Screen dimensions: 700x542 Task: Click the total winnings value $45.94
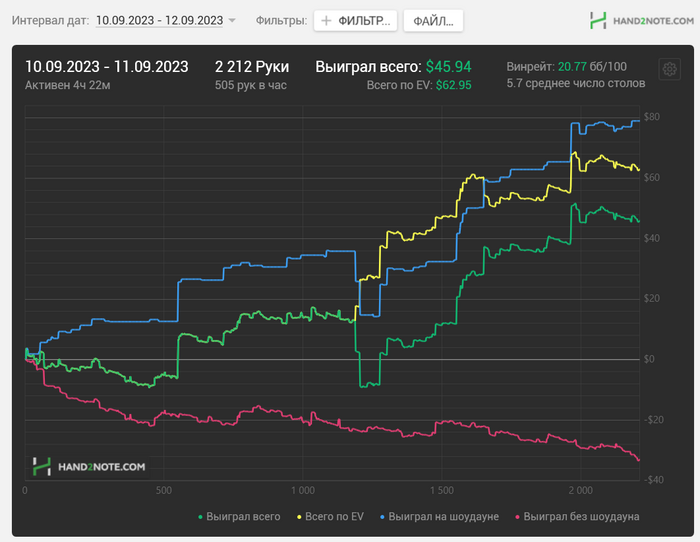(x=448, y=67)
